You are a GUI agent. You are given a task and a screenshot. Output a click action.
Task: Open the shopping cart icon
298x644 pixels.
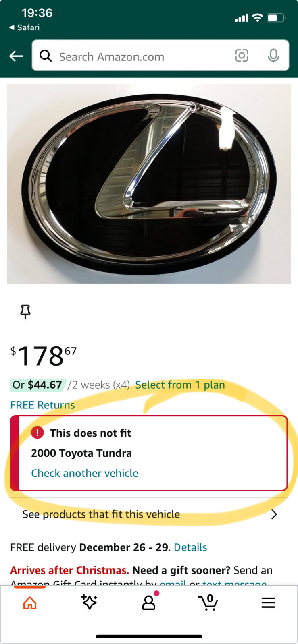208,602
